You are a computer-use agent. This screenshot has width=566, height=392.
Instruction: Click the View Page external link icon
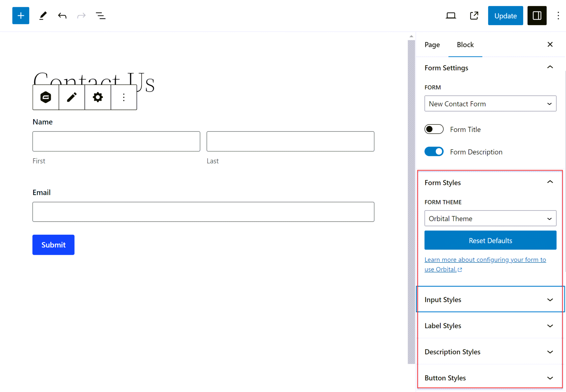[474, 16]
